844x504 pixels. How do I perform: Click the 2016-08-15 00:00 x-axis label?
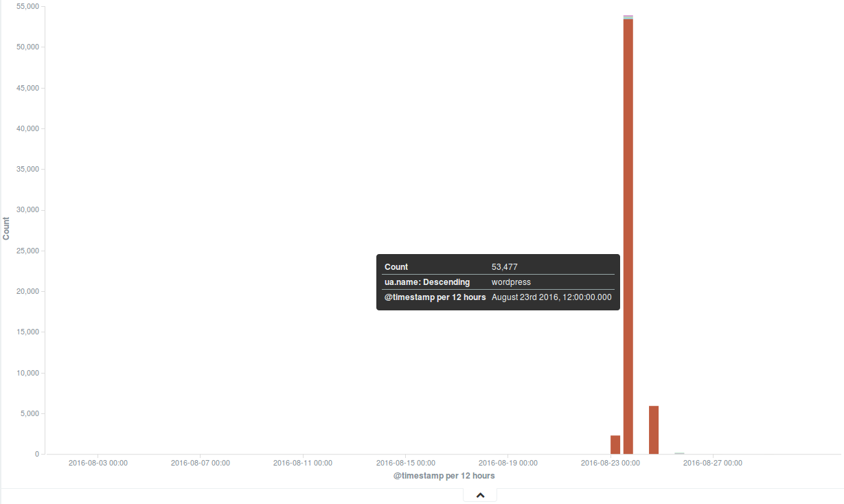(405, 463)
